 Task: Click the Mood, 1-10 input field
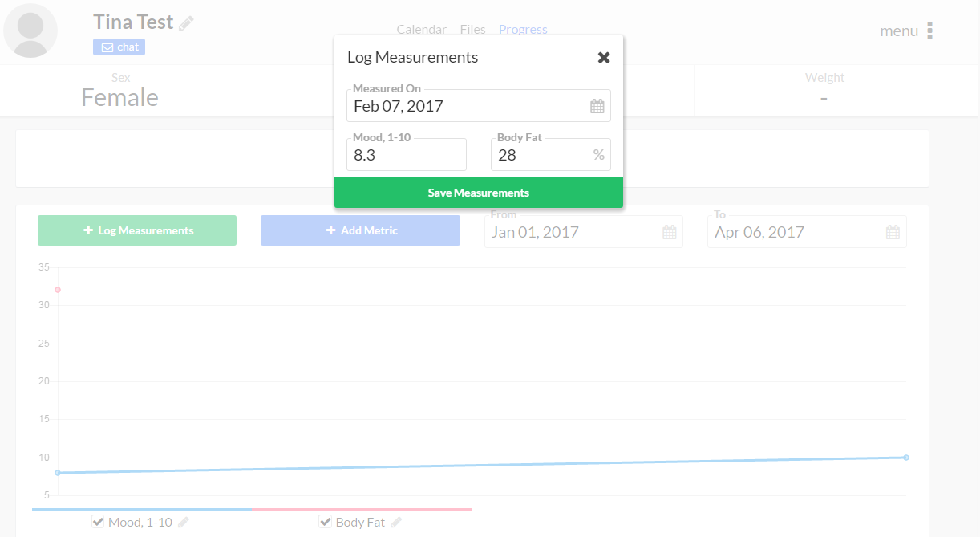(407, 155)
